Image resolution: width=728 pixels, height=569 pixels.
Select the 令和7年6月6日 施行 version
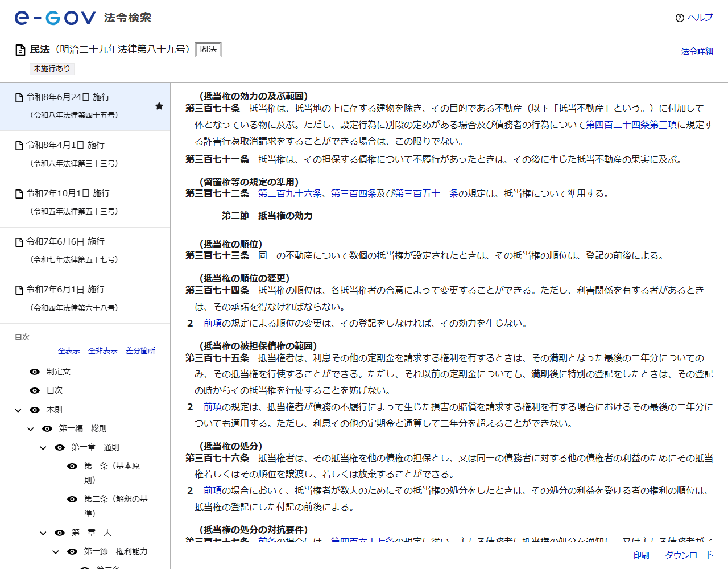tap(85, 251)
